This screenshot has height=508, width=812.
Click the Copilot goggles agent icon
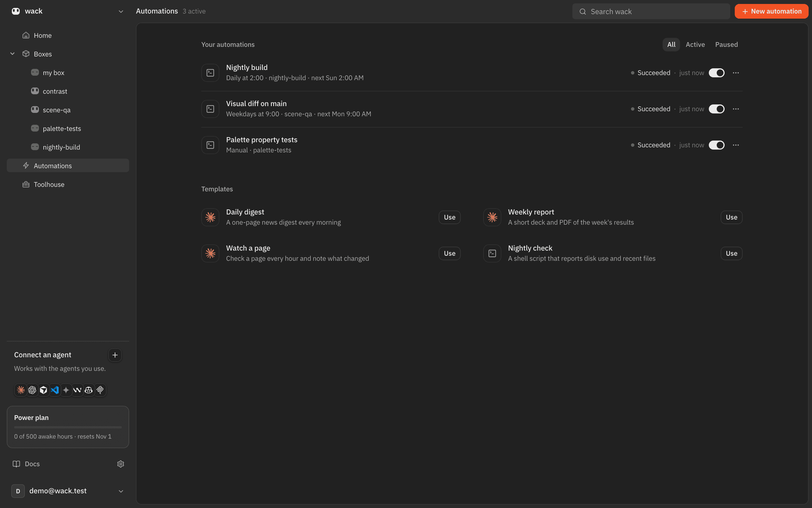[x=89, y=390]
